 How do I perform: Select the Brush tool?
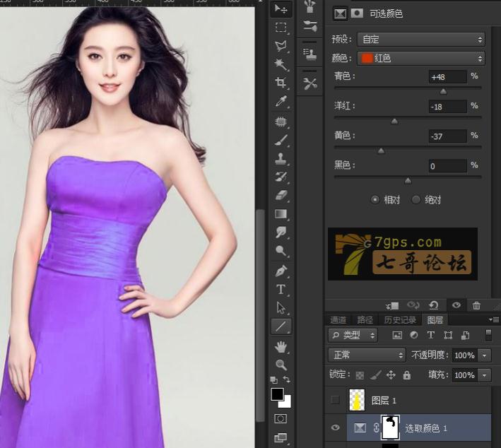pos(281,141)
